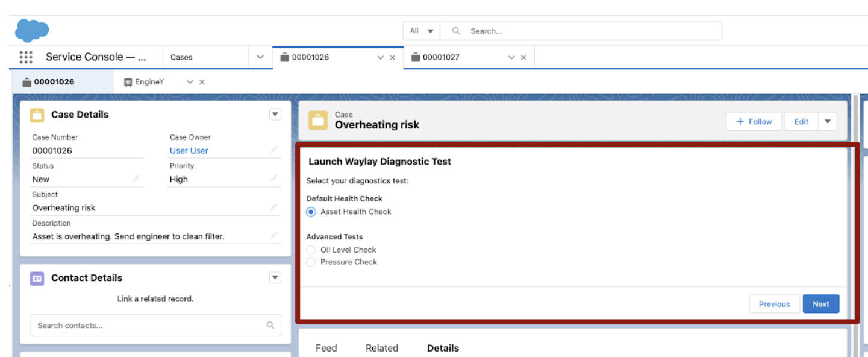Screen dimensions: 868x357
Task: Click the Salesforce cloud logo
Action: pyautogui.click(x=32, y=30)
